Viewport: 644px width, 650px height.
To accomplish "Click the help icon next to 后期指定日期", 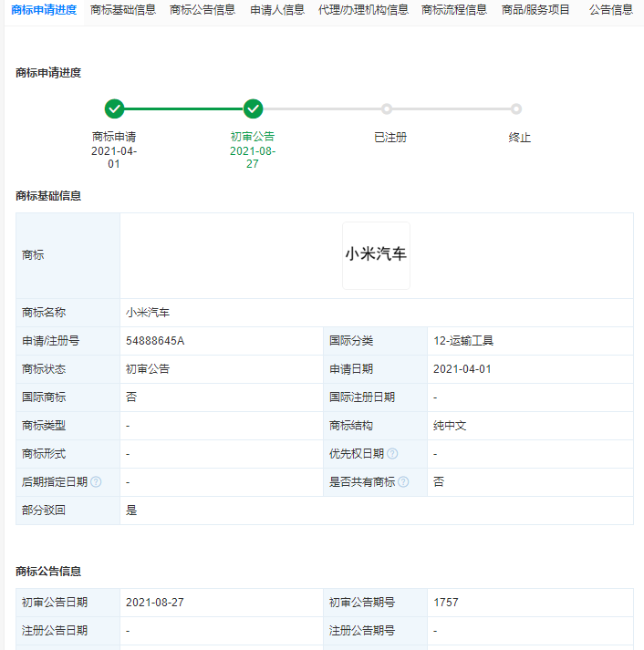I will (x=96, y=481).
